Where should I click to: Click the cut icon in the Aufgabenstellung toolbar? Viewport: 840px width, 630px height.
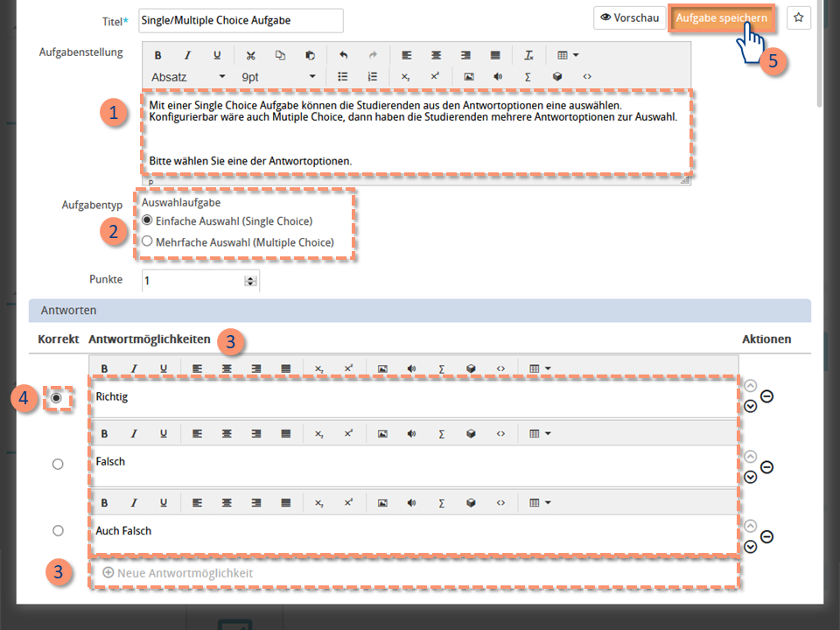pos(251,55)
